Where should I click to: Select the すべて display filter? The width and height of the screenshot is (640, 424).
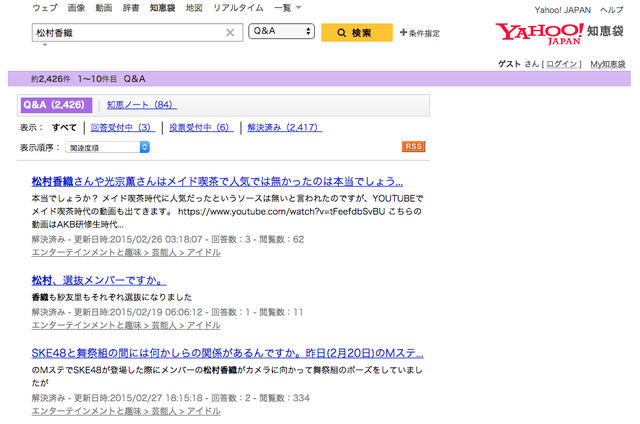tap(64, 127)
